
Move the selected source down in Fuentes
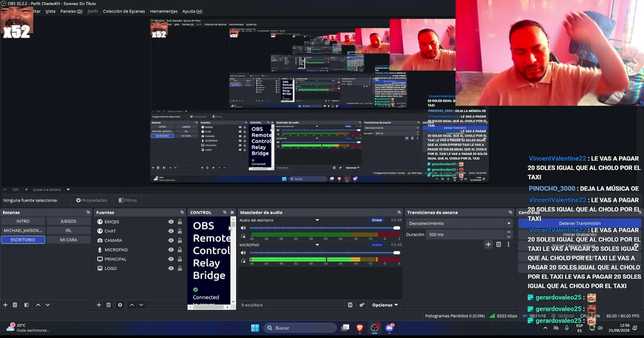[x=141, y=305]
